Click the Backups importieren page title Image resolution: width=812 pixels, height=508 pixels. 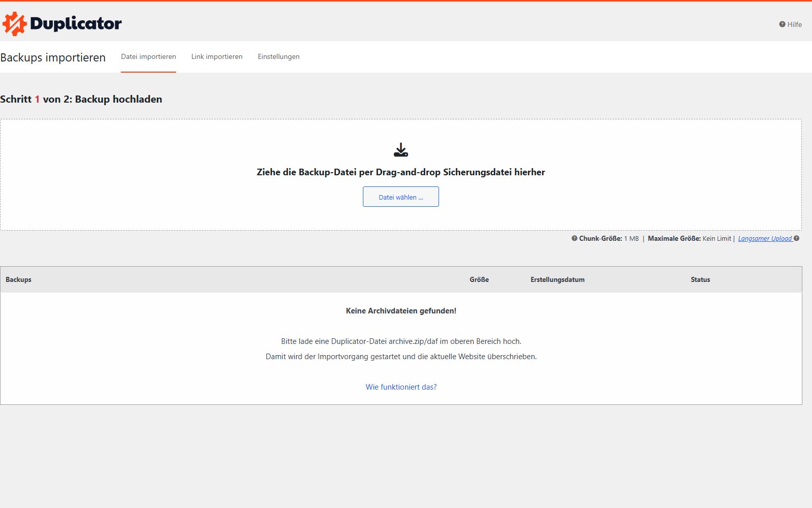pyautogui.click(x=53, y=57)
